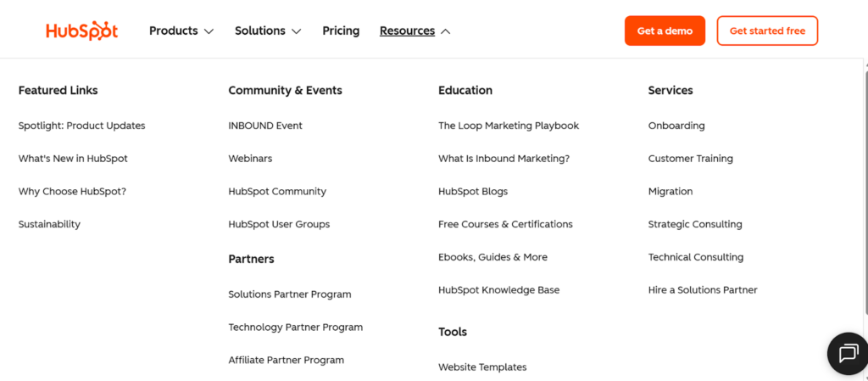Go to What's New in HubSpot

tap(73, 159)
